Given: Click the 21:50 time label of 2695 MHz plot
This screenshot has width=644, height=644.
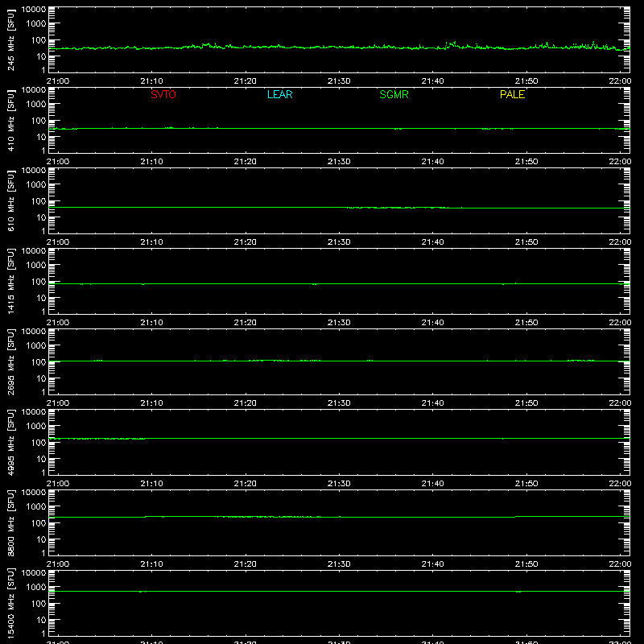Looking at the screenshot, I should [526, 403].
